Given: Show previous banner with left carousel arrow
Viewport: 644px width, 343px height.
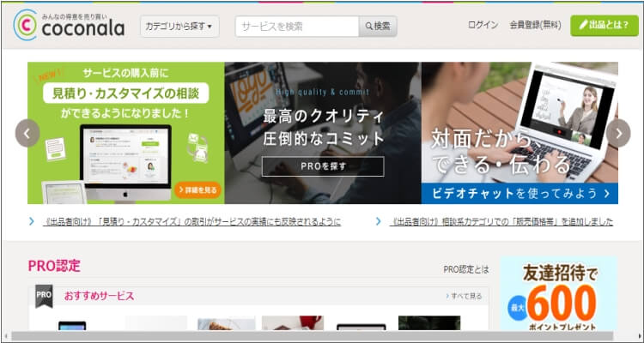Looking at the screenshot, I should point(27,134).
